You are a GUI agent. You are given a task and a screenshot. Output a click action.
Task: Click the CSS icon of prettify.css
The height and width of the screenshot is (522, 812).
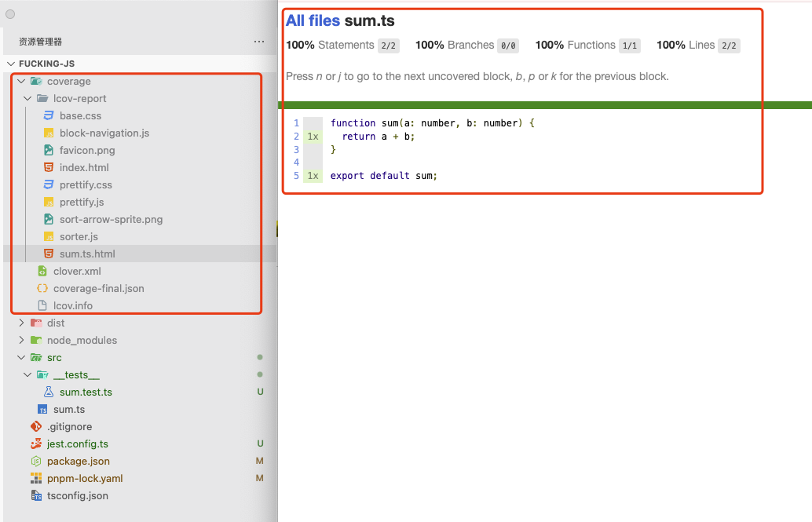[49, 185]
